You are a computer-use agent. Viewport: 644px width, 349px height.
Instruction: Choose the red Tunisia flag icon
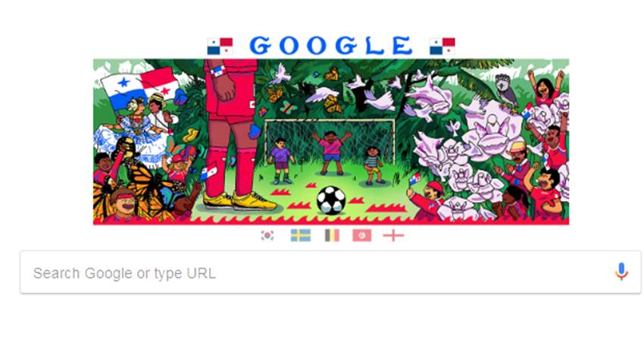click(x=362, y=235)
